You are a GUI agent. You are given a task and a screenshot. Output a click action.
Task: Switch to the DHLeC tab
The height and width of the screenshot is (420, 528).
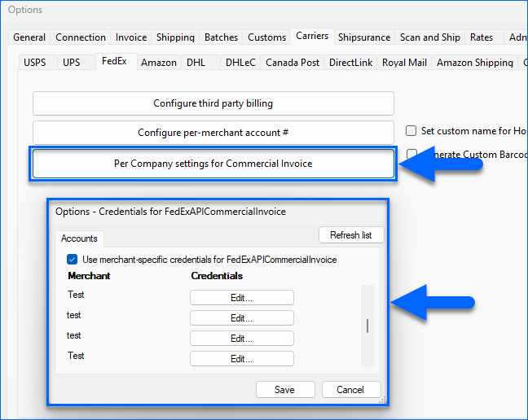(x=240, y=62)
